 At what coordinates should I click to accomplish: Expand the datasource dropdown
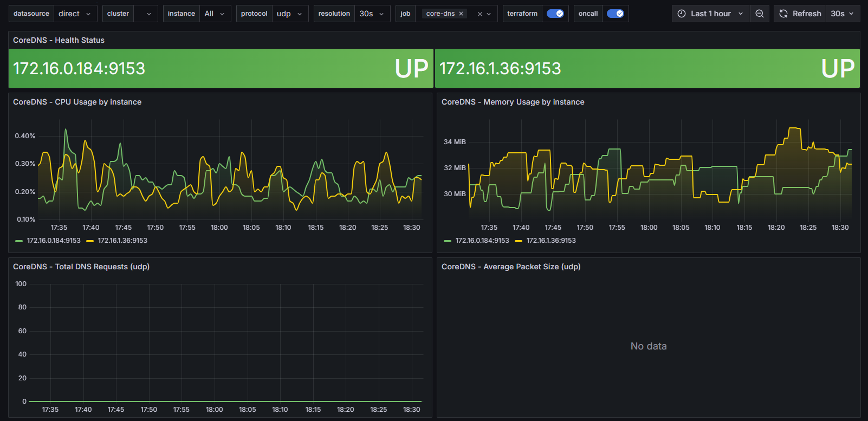point(75,14)
